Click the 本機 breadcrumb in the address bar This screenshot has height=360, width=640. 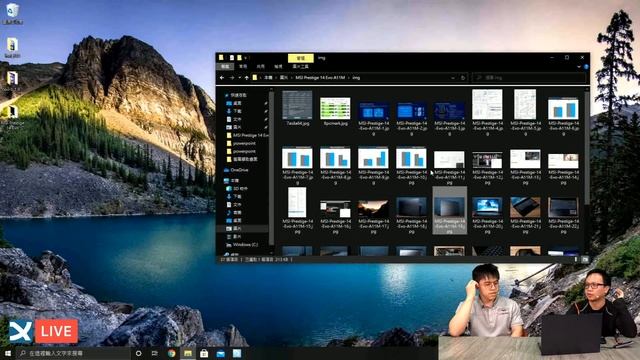(268, 78)
